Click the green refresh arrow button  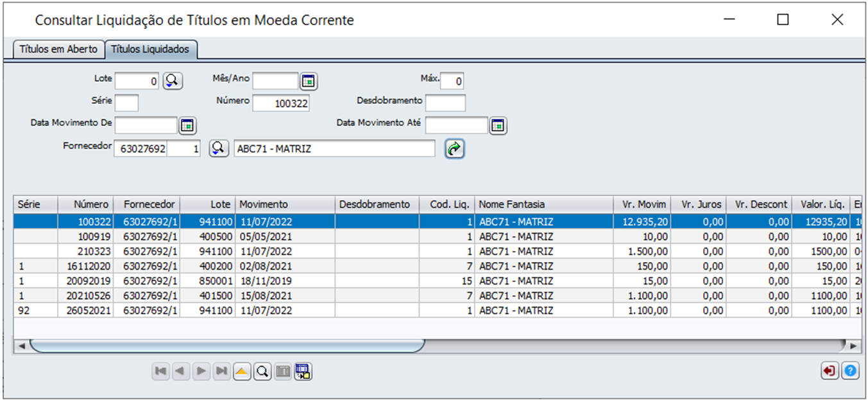454,148
